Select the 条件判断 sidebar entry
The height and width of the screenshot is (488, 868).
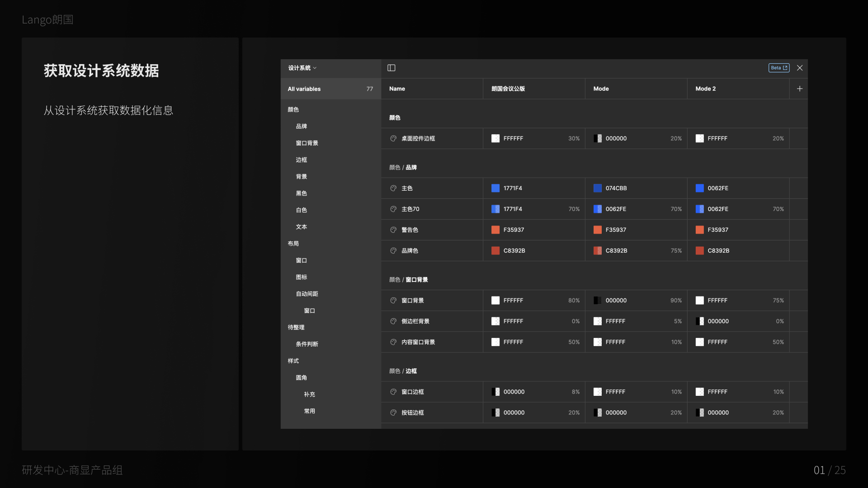307,344
